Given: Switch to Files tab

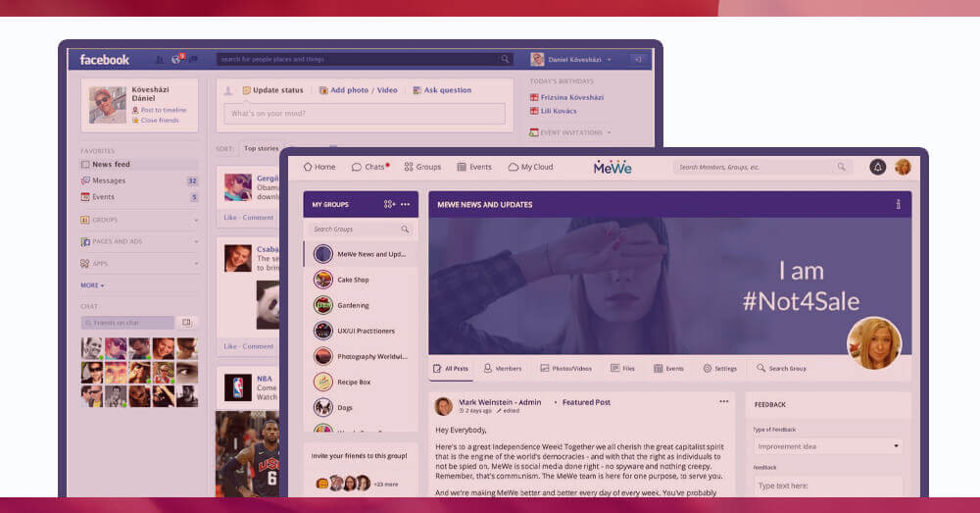Looking at the screenshot, I should (622, 369).
